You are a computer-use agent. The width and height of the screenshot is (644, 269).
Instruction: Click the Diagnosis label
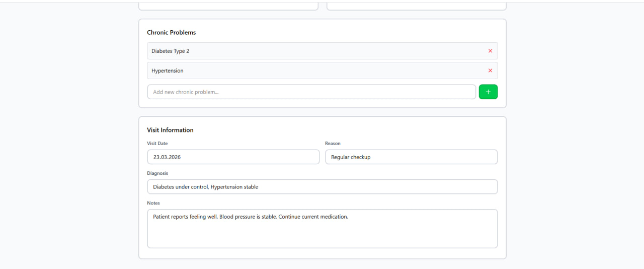157,173
